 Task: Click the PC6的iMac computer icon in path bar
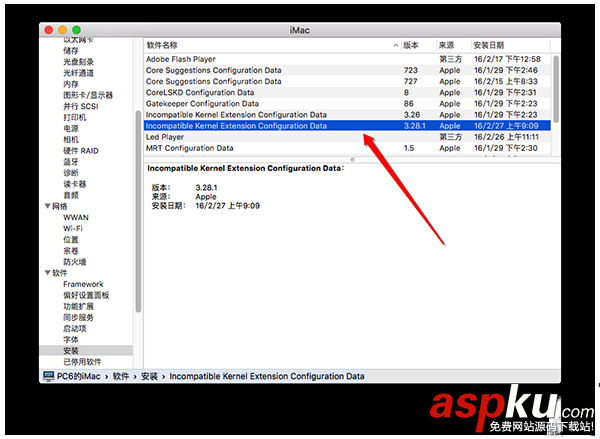tap(49, 376)
